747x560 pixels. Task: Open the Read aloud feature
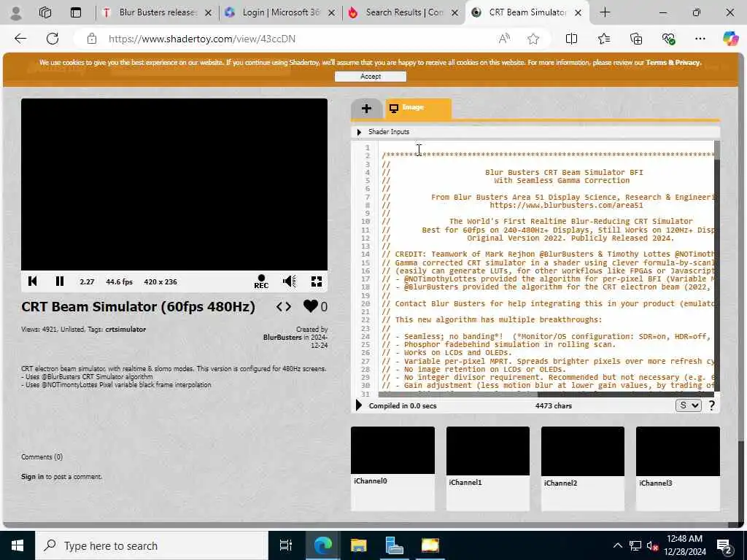[504, 39]
